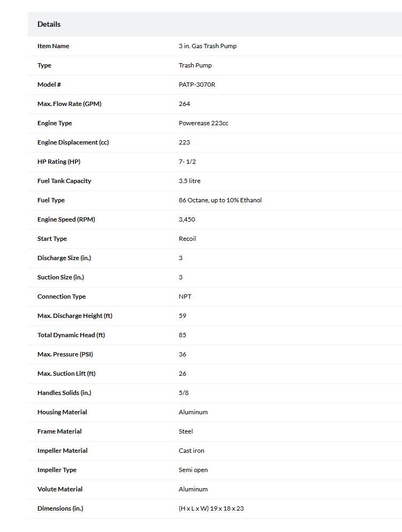Click the Details section header
Image resolution: width=402 pixels, height=532 pixels.
[49, 24]
